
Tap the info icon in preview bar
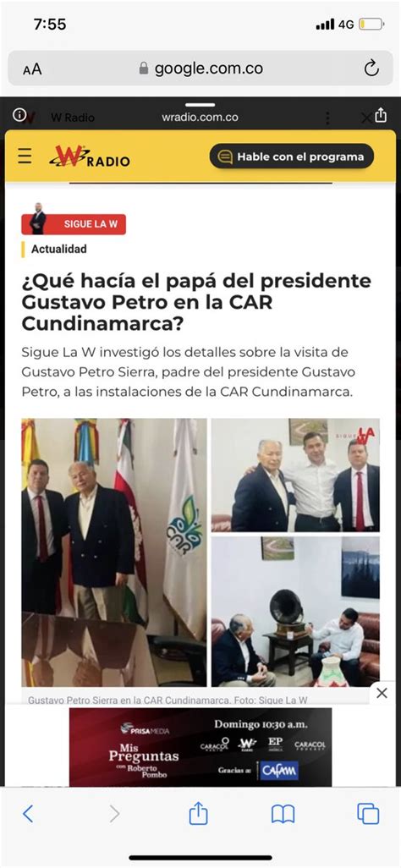point(19,114)
